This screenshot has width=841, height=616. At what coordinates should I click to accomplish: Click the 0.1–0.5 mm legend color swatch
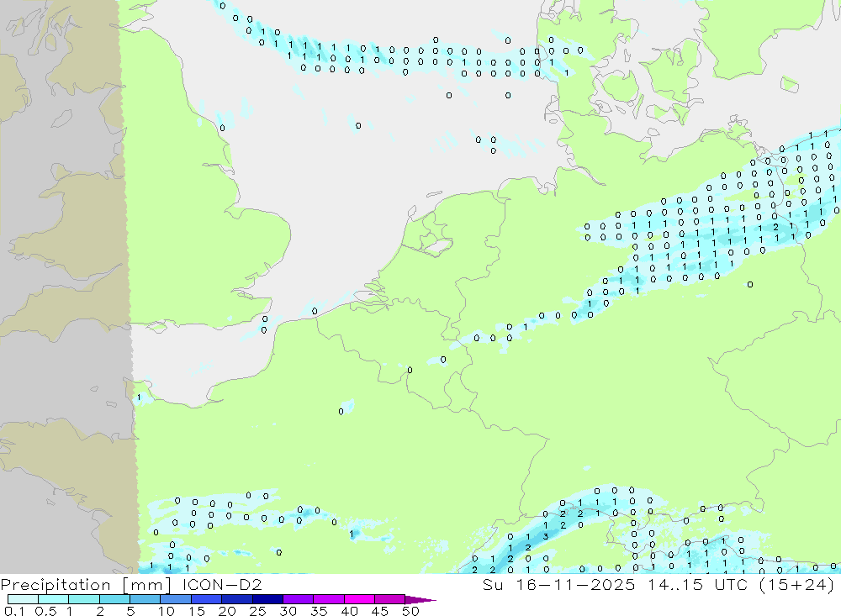(23, 599)
